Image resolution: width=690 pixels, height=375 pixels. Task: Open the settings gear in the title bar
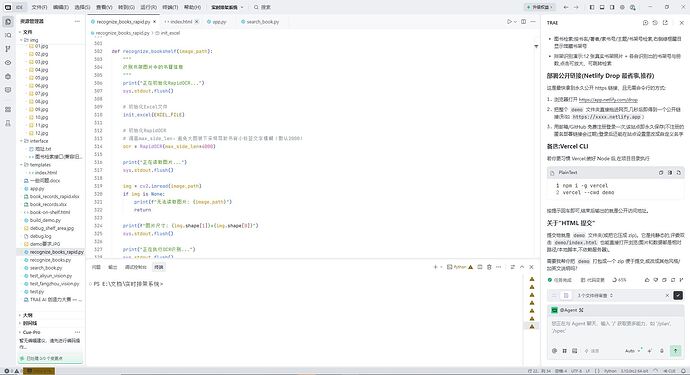click(622, 7)
